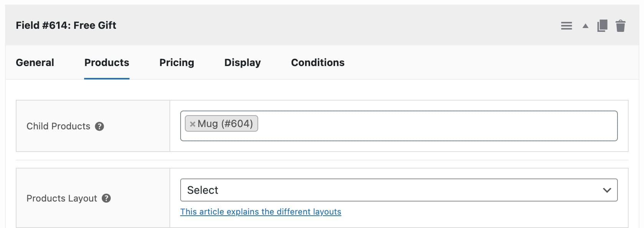Collapse the Free Gift field using the arrow icon
The width and height of the screenshot is (644, 228).
tap(585, 25)
